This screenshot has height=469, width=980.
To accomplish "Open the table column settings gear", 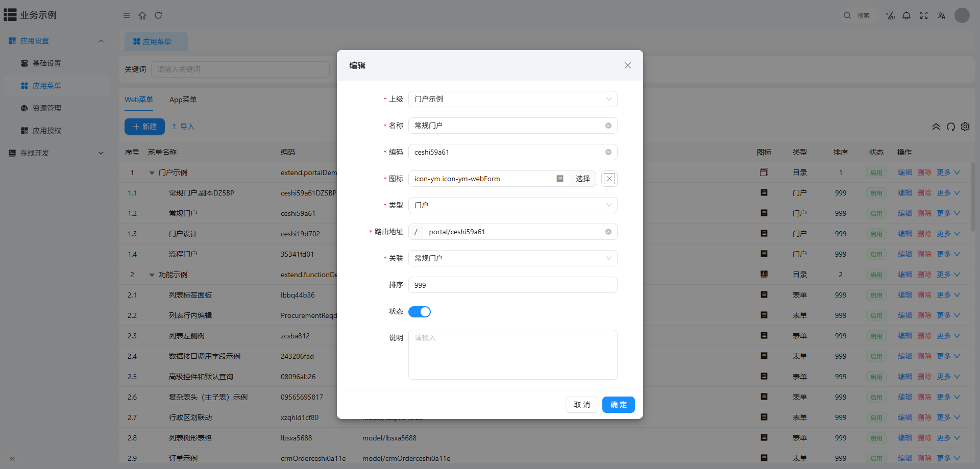I will [x=965, y=127].
